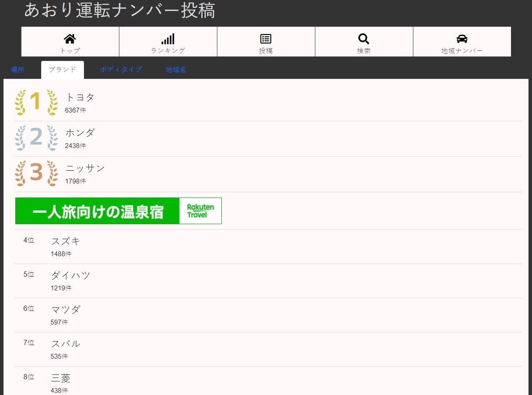The width and height of the screenshot is (532, 395).
Task: Click the 一人旅向けの温泉宿 banner text
Action: click(98, 212)
